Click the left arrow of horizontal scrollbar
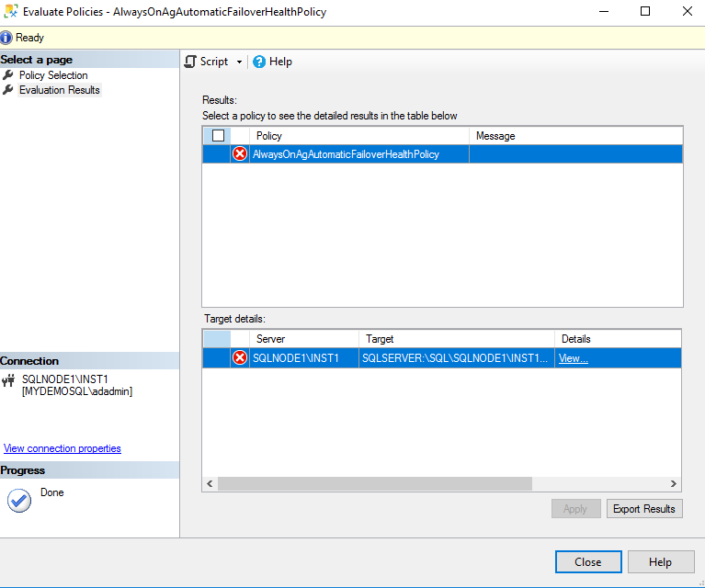 [x=210, y=483]
